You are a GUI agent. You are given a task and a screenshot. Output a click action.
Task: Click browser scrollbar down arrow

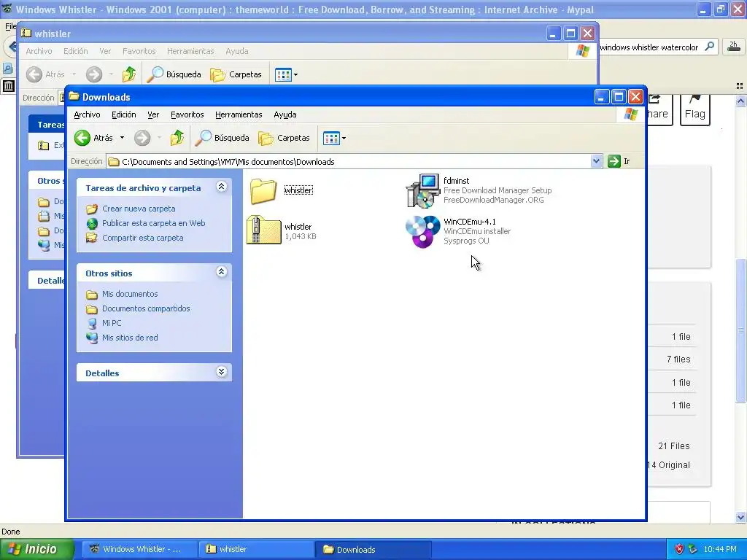click(x=740, y=517)
